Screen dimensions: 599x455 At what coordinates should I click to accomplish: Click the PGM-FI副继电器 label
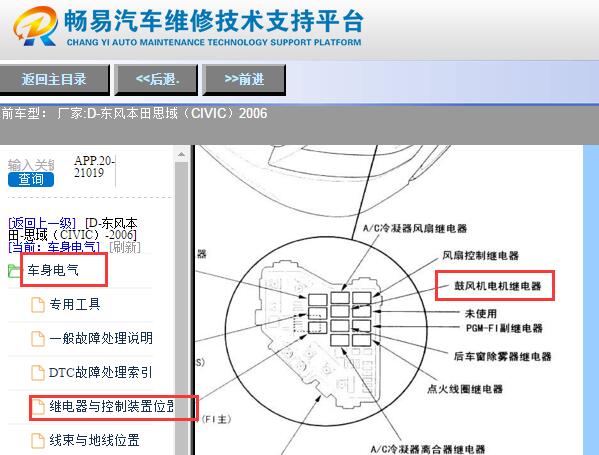pyautogui.click(x=504, y=328)
